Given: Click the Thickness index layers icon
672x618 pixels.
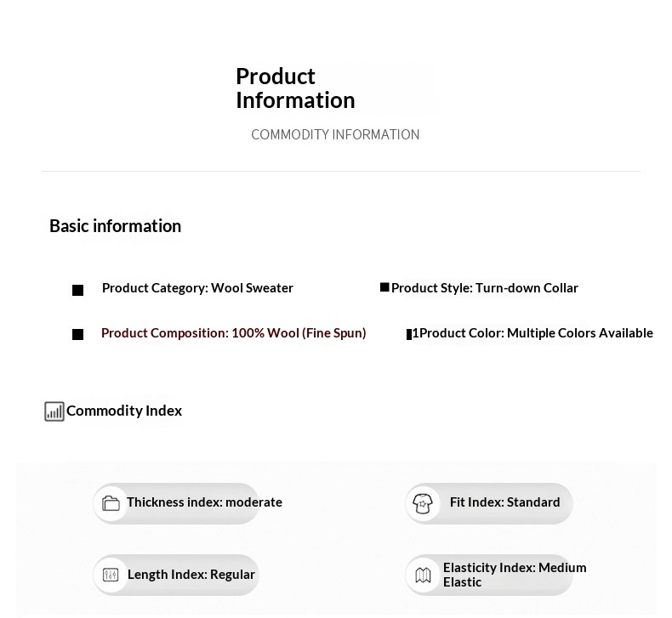Looking at the screenshot, I should pyautogui.click(x=111, y=503).
